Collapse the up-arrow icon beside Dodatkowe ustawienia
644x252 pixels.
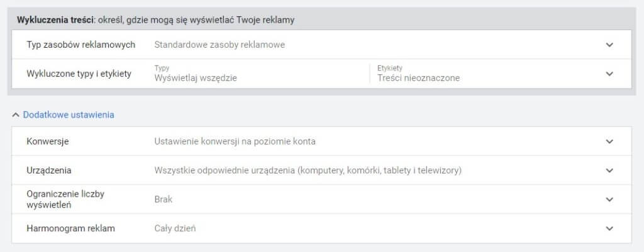tap(16, 115)
